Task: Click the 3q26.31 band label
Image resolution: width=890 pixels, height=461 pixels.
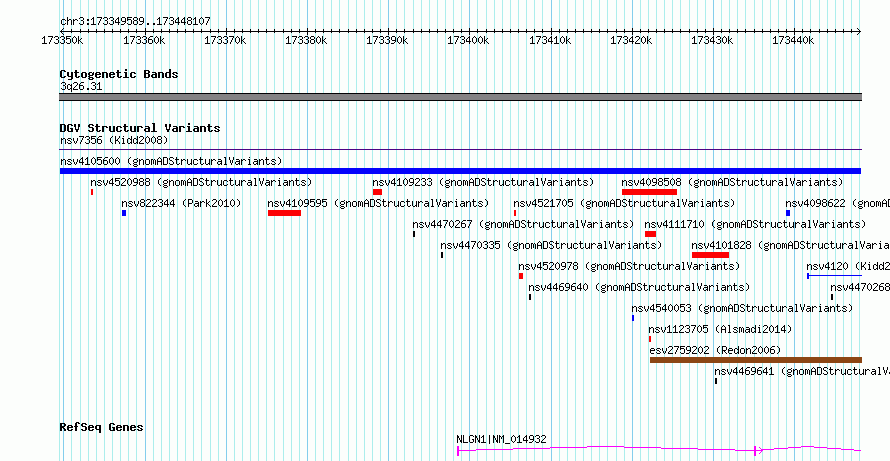Action: tap(81, 87)
